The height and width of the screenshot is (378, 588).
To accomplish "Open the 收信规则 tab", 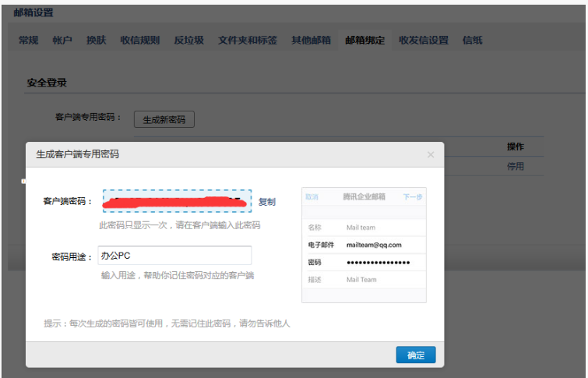I will [139, 41].
